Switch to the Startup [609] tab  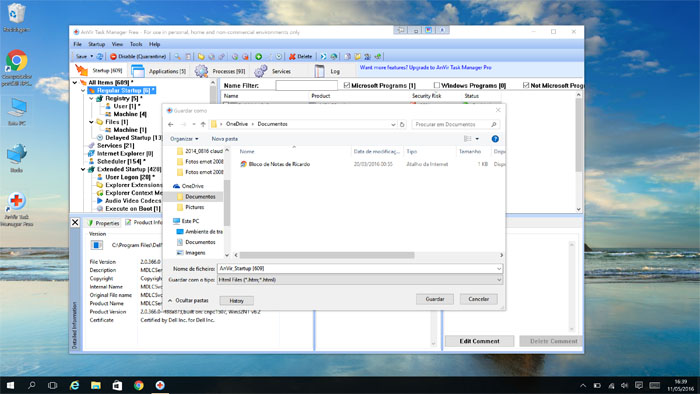(x=100, y=71)
